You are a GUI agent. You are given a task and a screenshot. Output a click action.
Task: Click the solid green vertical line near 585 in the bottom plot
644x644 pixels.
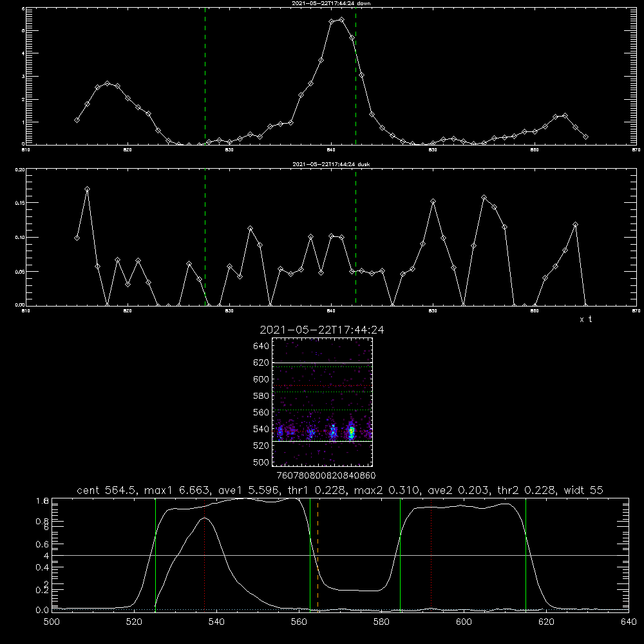pos(400,554)
